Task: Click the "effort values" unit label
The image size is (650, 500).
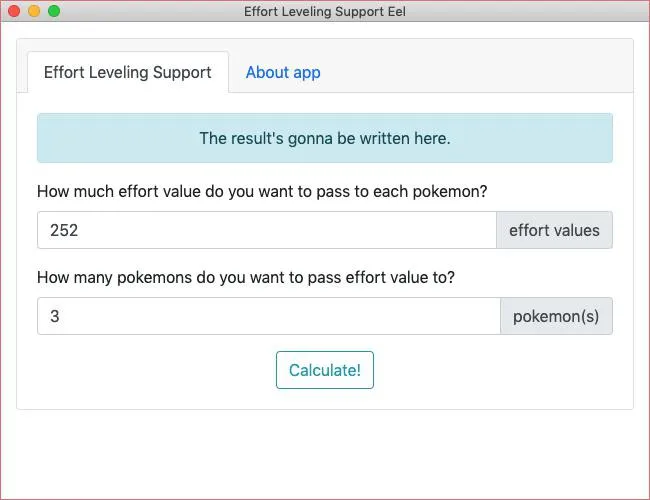Action: (554, 230)
